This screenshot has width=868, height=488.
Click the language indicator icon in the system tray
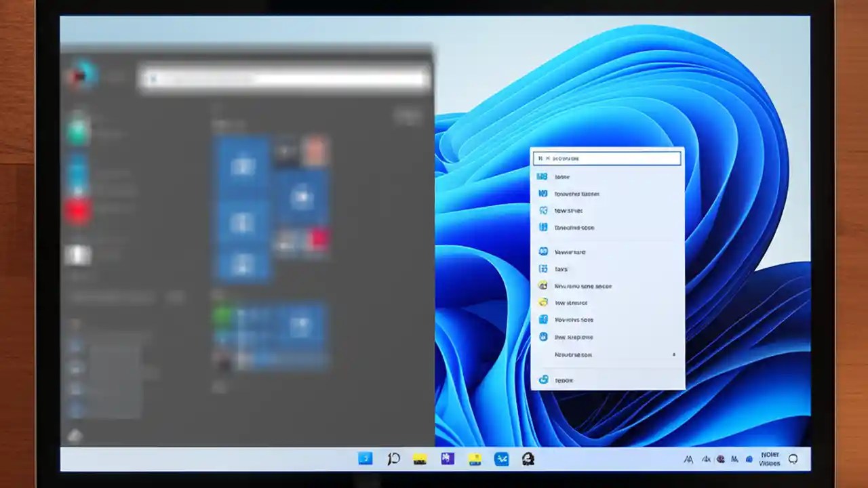tap(734, 460)
